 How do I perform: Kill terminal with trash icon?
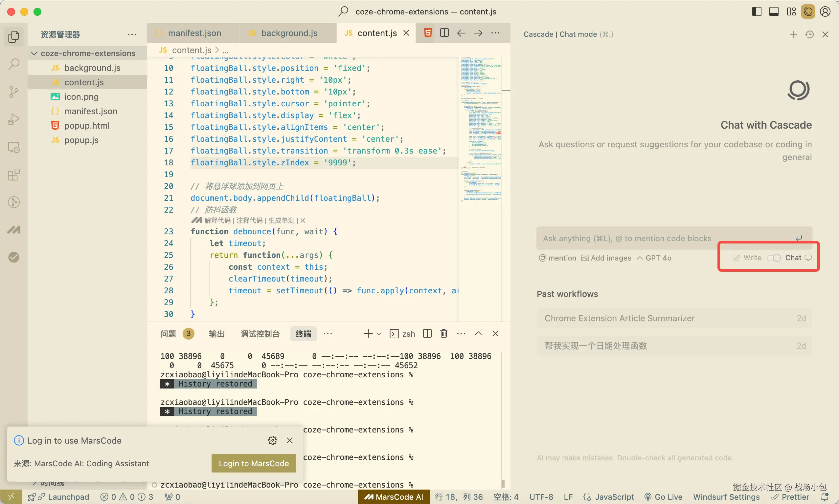coord(443,333)
